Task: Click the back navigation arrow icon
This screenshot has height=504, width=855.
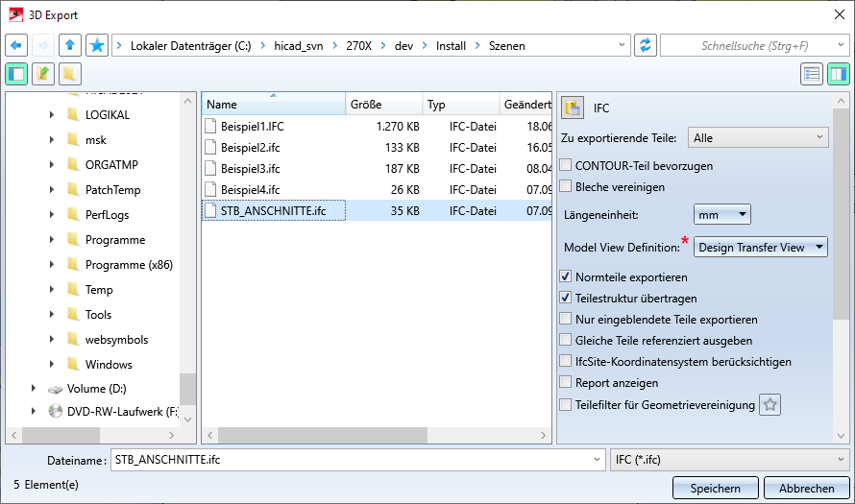Action: click(16, 45)
